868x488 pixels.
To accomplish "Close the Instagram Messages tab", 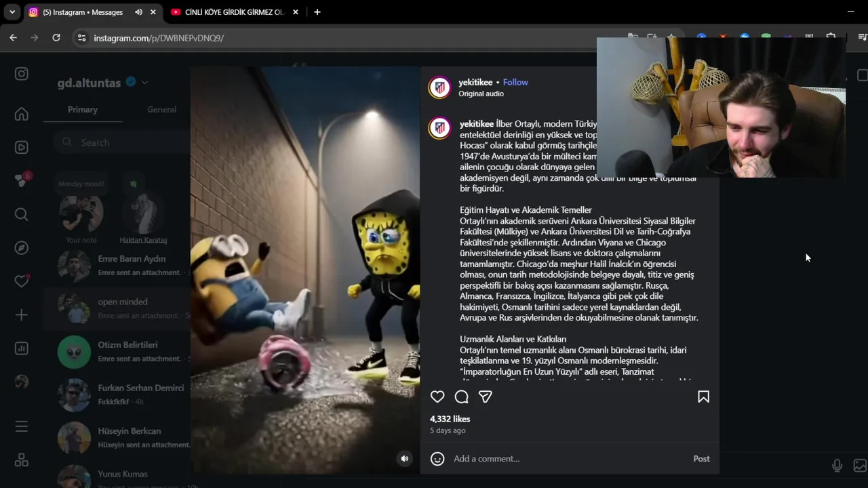I will click(153, 12).
